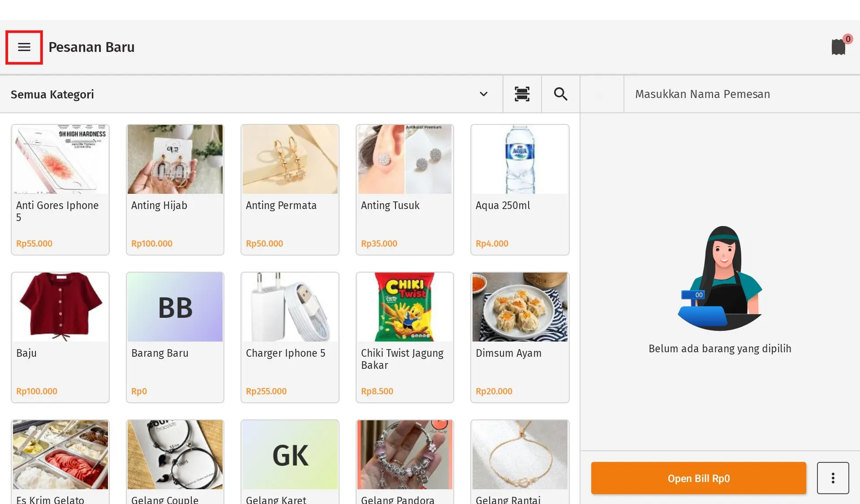The width and height of the screenshot is (860, 504).
Task: Click the category dropdown chevron arrow
Action: coord(483,94)
